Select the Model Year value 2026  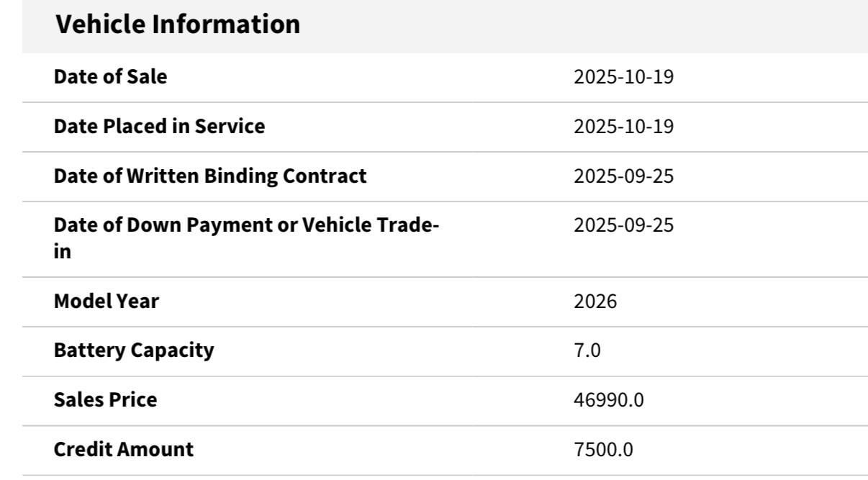595,301
